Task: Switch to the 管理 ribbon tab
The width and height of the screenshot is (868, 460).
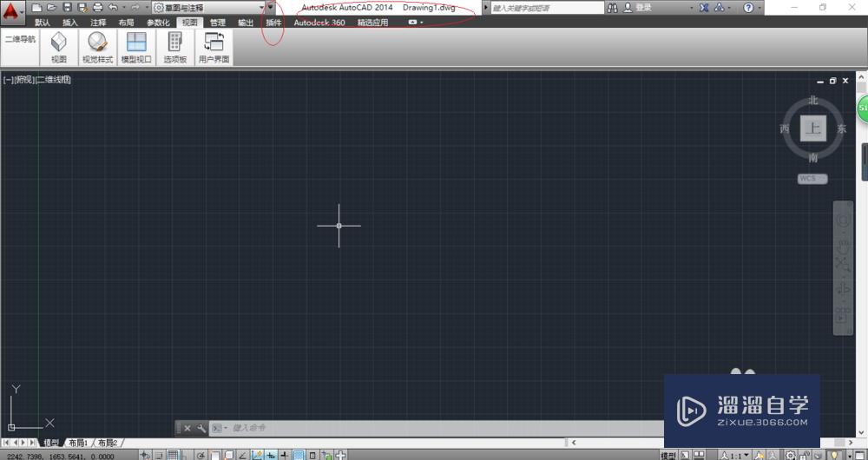Action: coord(218,23)
